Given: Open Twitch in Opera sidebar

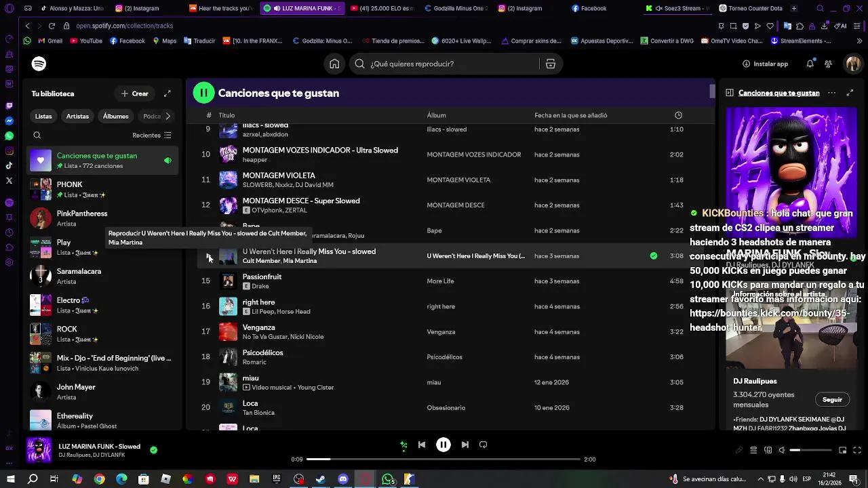Looking at the screenshot, I should coord(9,106).
